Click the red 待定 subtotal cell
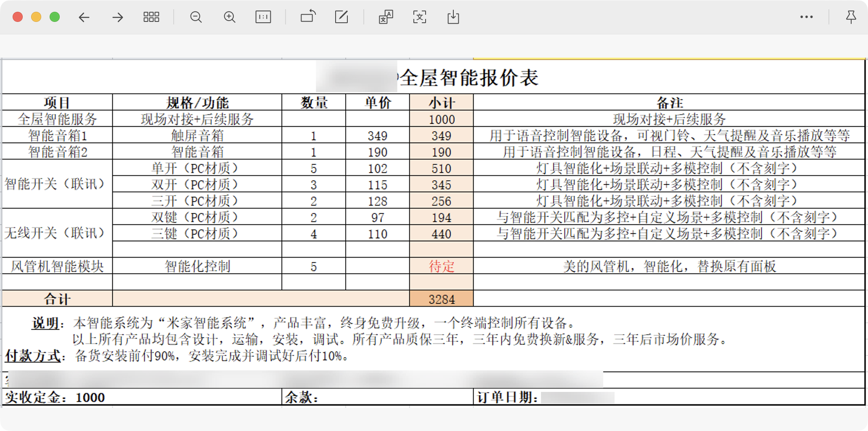Screen dimensions: 868x431 point(442,266)
